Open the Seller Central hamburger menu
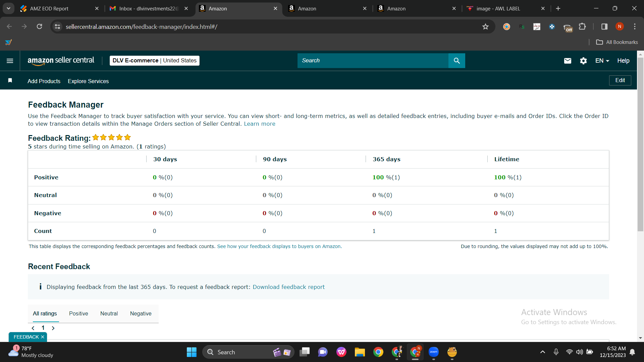 [x=10, y=61]
